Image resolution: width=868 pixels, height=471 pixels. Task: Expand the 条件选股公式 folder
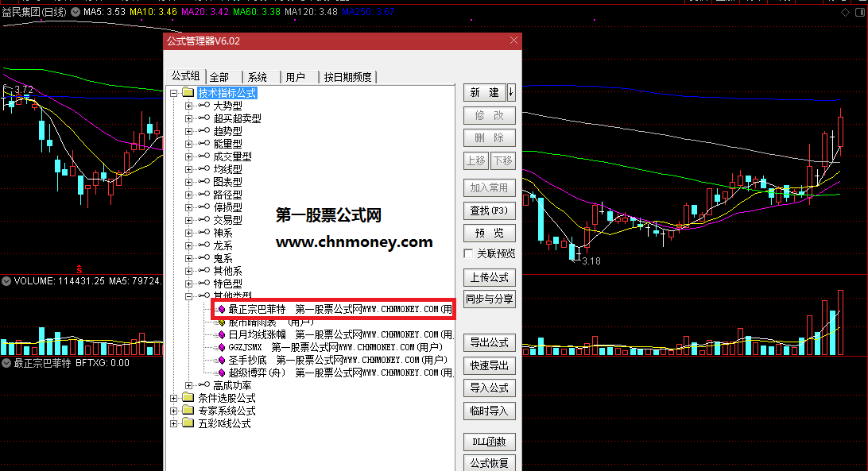click(174, 398)
